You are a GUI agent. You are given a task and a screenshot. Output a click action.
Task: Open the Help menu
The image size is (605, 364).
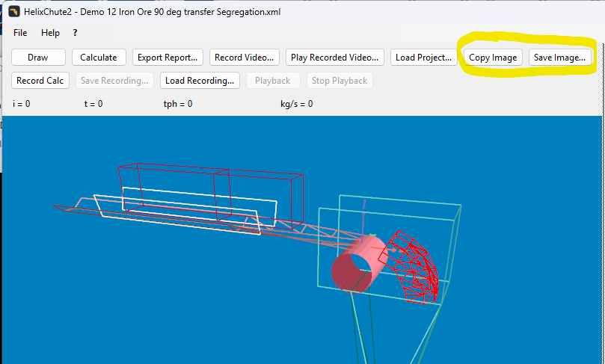coord(50,33)
